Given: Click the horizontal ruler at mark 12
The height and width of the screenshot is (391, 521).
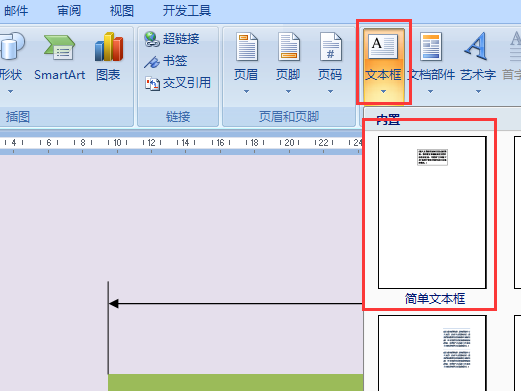Looking at the screenshot, I should click(152, 143).
